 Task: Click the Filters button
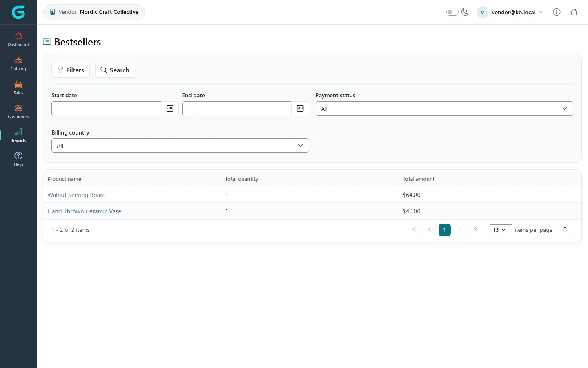tap(71, 70)
